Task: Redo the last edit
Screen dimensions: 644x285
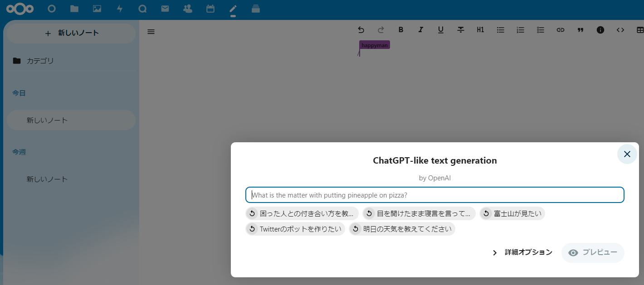Action: [x=381, y=30]
